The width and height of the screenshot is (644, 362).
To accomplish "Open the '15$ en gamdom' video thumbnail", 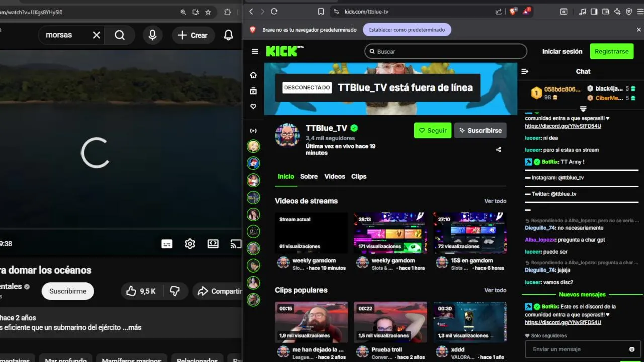I will (470, 232).
